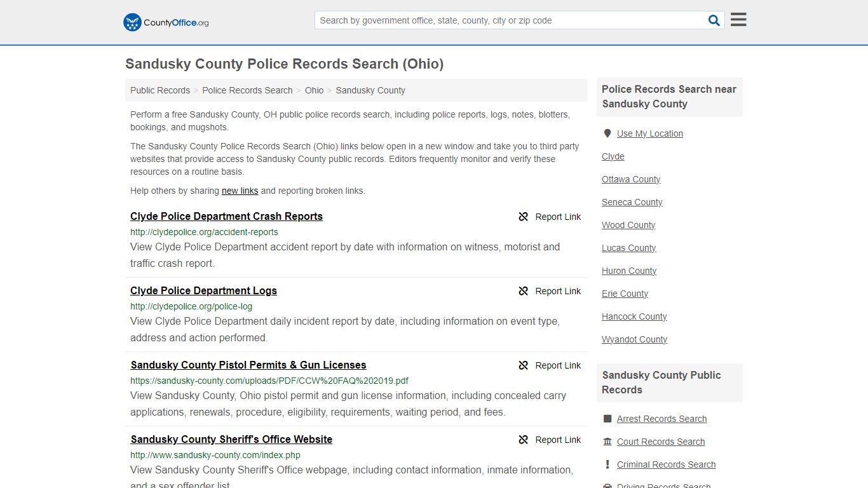Open Public Records breadcrumb
868x488 pixels.
pos(160,90)
